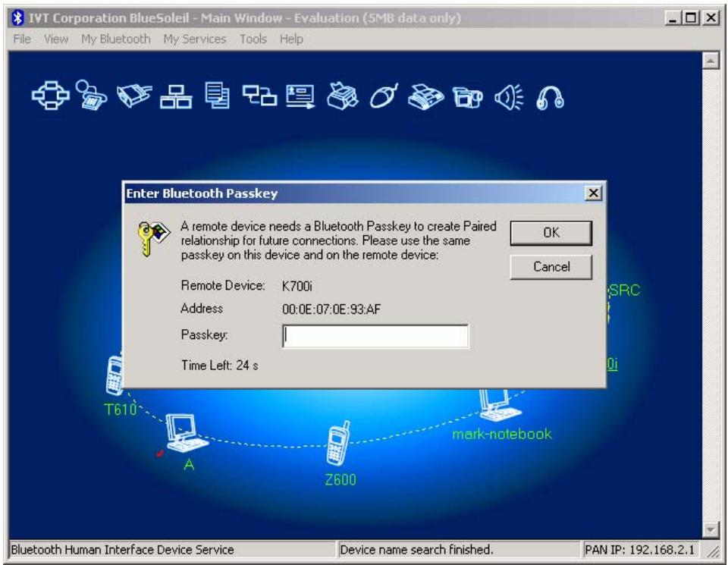Select the Dial-up Networking phone service icon
Image resolution: width=728 pixels, height=565 pixels.
[x=91, y=96]
